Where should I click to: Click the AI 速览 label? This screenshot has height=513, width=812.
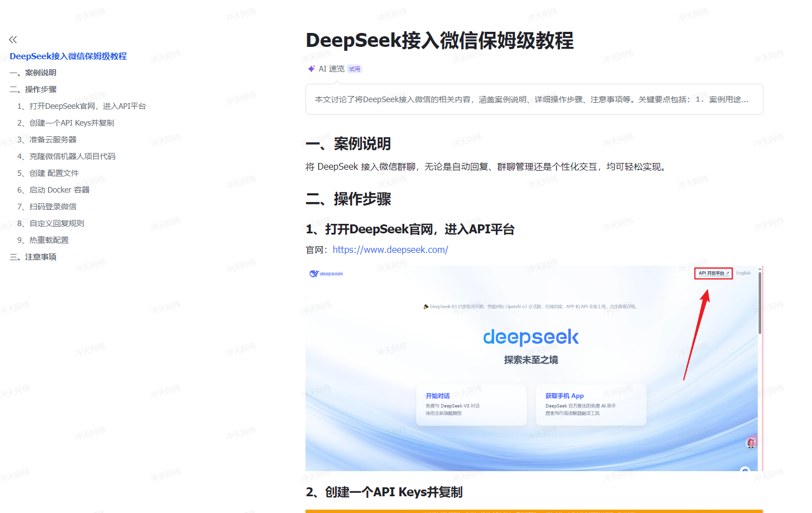332,69
